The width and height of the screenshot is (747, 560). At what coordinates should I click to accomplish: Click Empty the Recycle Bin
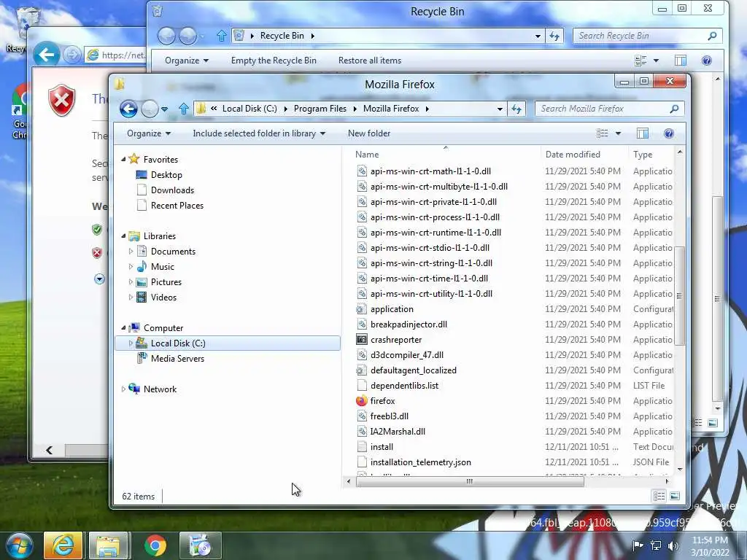(274, 61)
